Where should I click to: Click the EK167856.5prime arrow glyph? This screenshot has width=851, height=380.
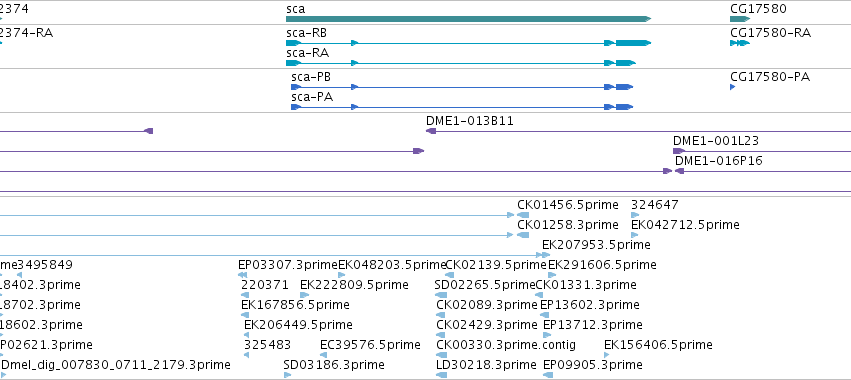pyautogui.click(x=245, y=315)
